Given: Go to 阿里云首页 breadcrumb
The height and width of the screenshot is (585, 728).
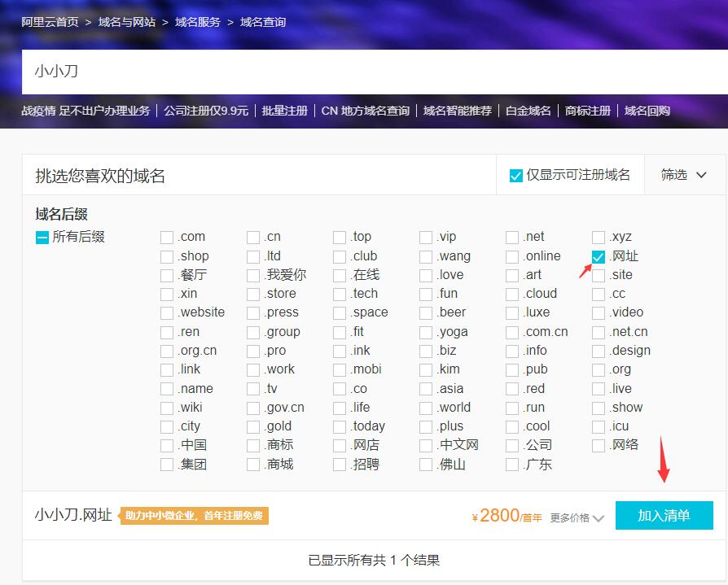Looking at the screenshot, I should 50,22.
